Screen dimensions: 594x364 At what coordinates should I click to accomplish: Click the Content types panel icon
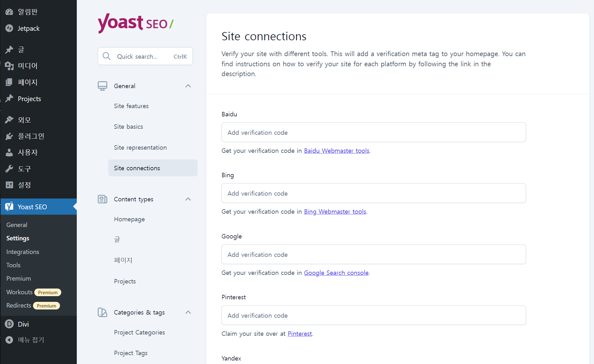102,199
